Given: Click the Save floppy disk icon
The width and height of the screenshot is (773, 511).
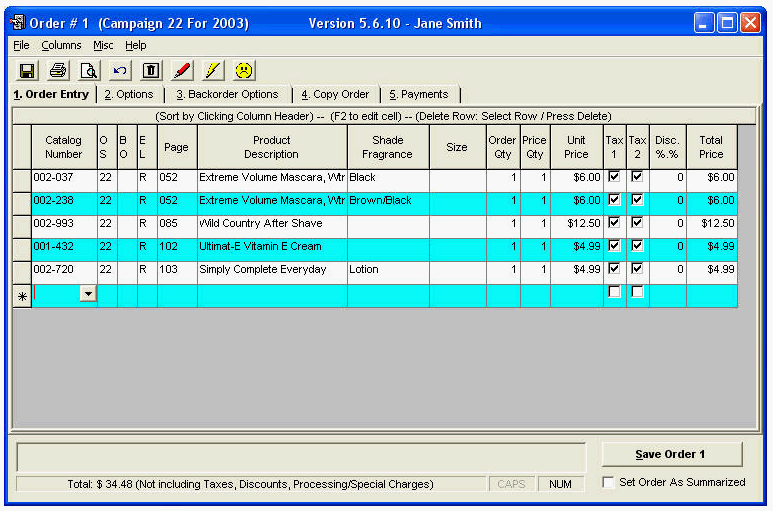Looking at the screenshot, I should [x=27, y=70].
